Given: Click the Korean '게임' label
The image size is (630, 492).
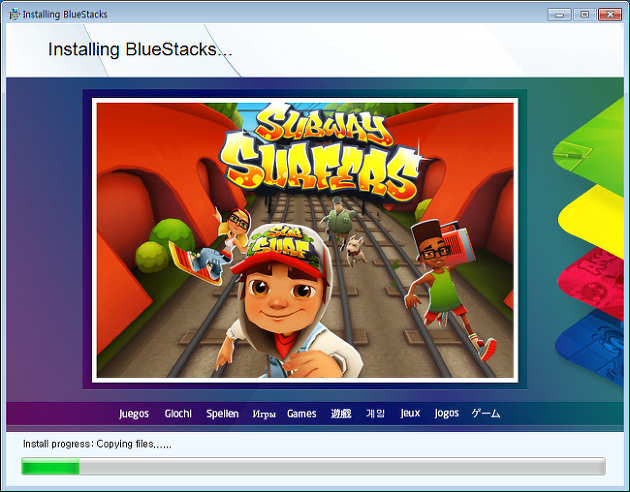Looking at the screenshot, I should coord(376,413).
